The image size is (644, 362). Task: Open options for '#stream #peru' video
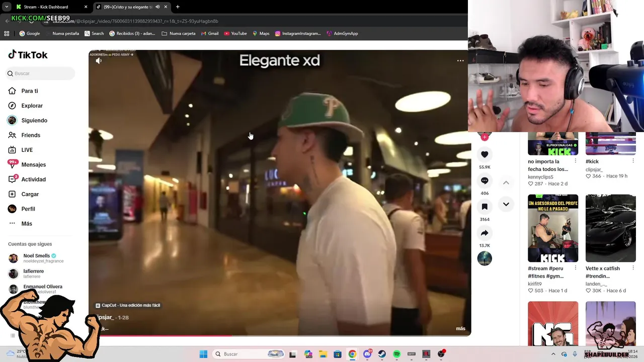tap(575, 268)
